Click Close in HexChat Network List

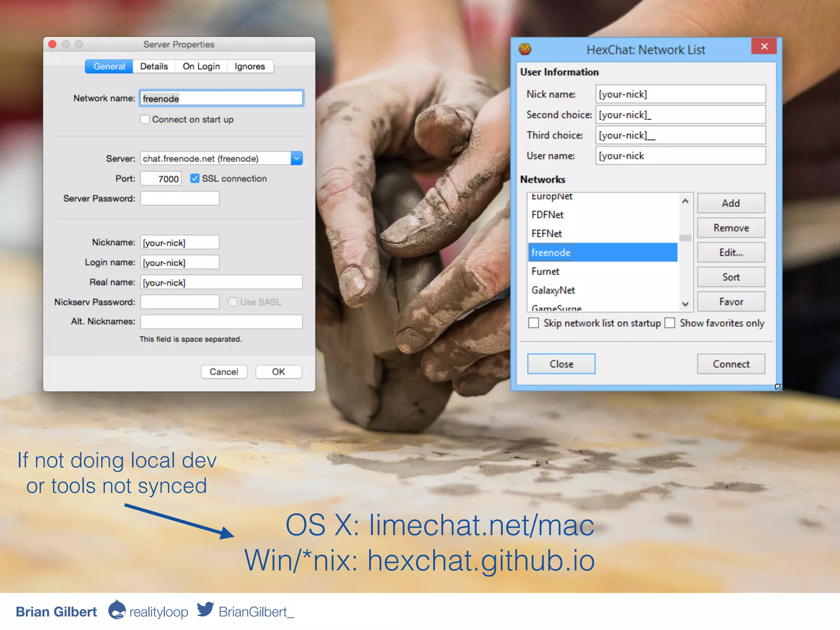[561, 364]
